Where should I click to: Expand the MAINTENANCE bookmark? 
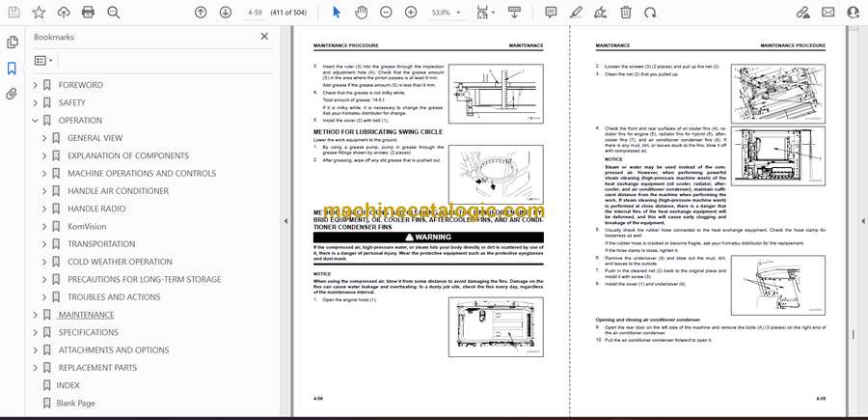coord(36,315)
